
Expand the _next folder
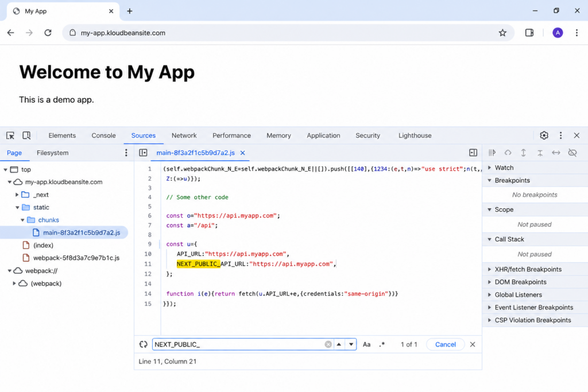point(17,195)
